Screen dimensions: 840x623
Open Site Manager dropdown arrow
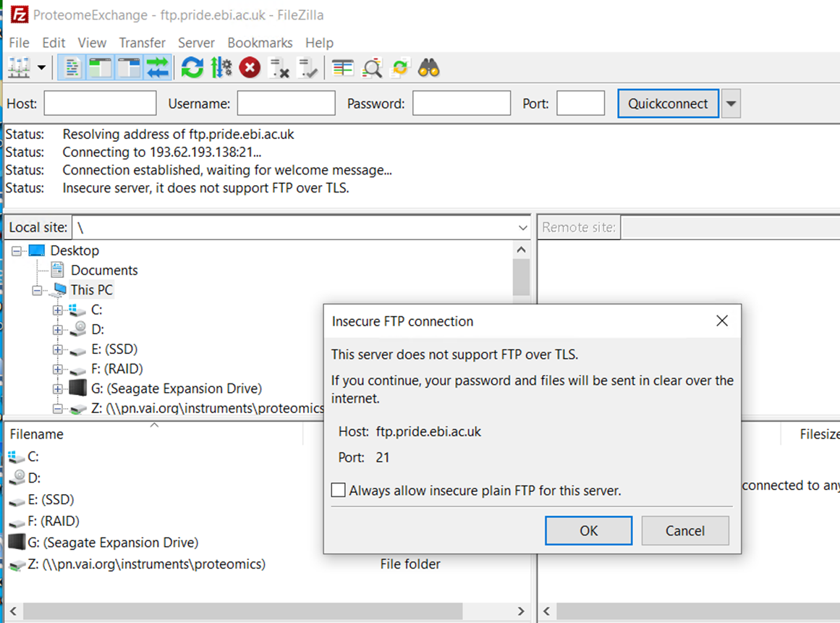point(41,68)
